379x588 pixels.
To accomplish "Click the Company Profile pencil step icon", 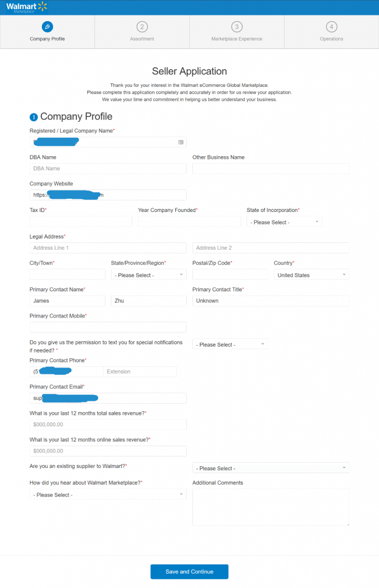I will click(x=47, y=26).
